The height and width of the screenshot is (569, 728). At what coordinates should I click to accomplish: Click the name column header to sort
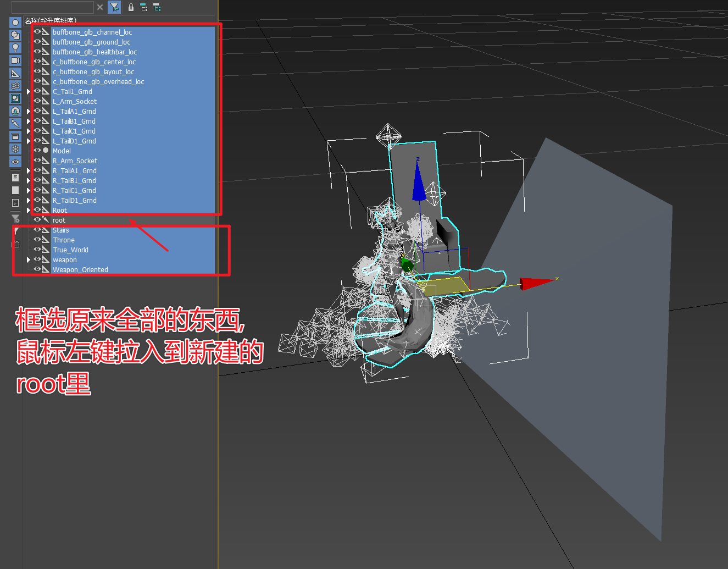tap(51, 21)
